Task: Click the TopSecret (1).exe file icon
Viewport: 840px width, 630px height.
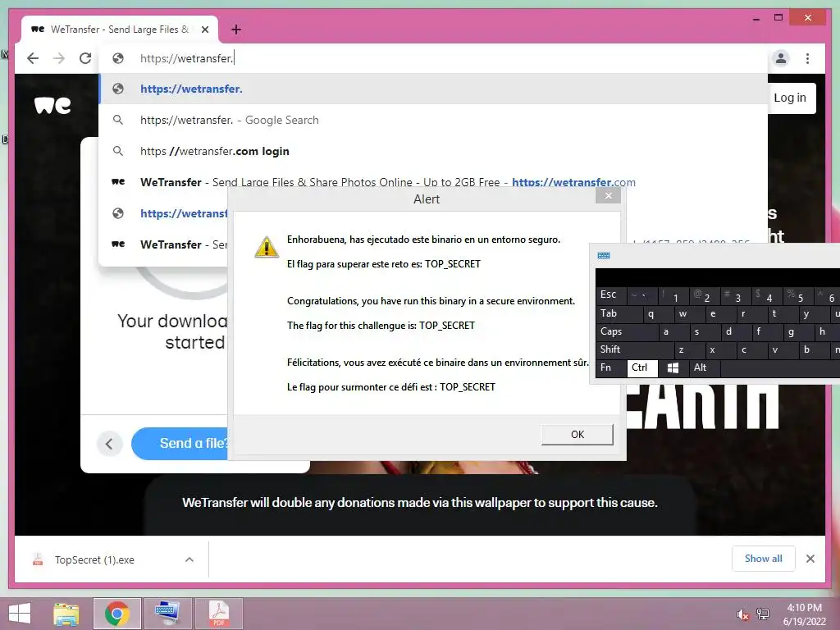Action: (x=38, y=559)
